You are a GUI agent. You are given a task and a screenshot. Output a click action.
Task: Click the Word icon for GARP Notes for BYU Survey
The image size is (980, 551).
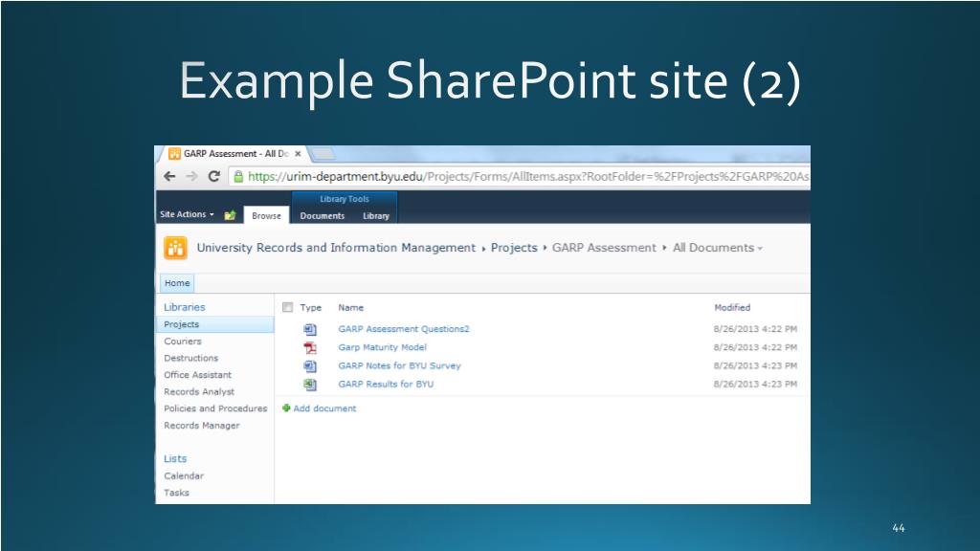[x=310, y=366]
